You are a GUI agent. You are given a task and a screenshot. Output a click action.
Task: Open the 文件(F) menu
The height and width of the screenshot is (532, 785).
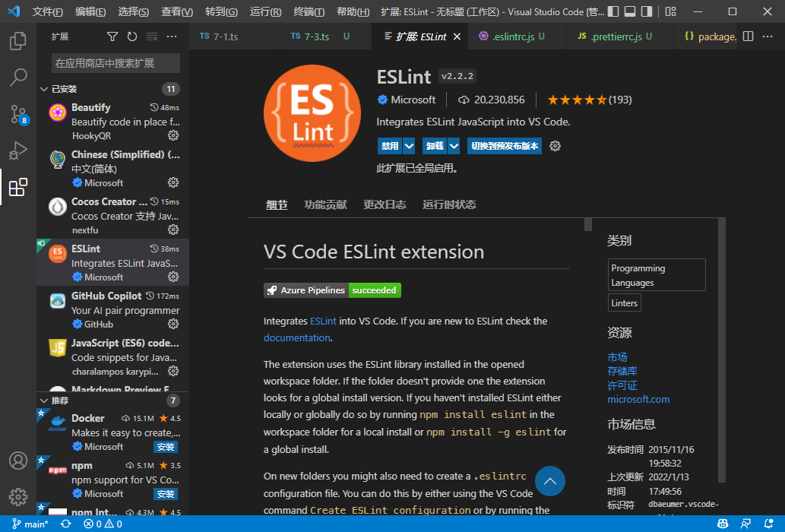point(48,11)
